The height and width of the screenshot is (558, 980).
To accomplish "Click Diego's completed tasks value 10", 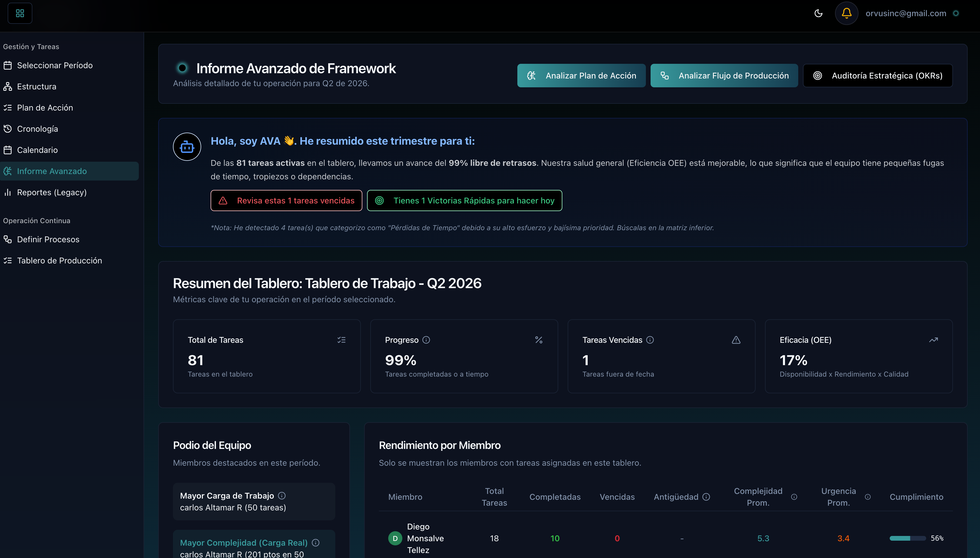I will point(555,539).
